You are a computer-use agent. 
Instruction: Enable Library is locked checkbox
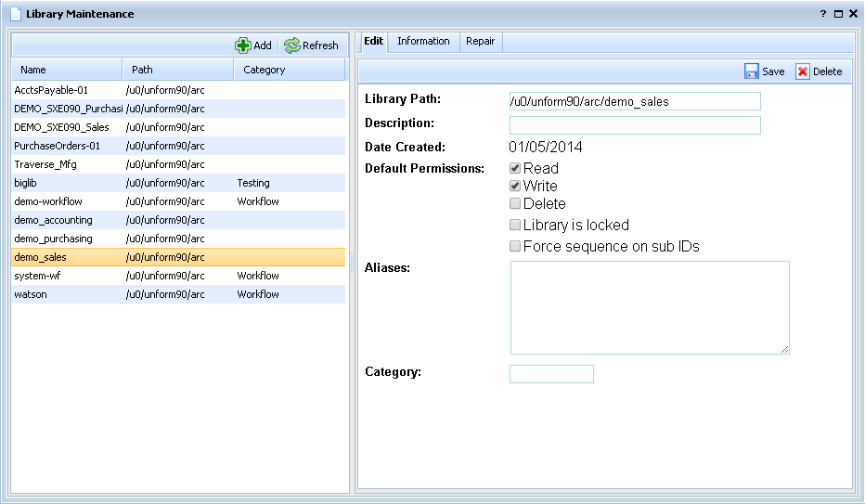click(515, 225)
